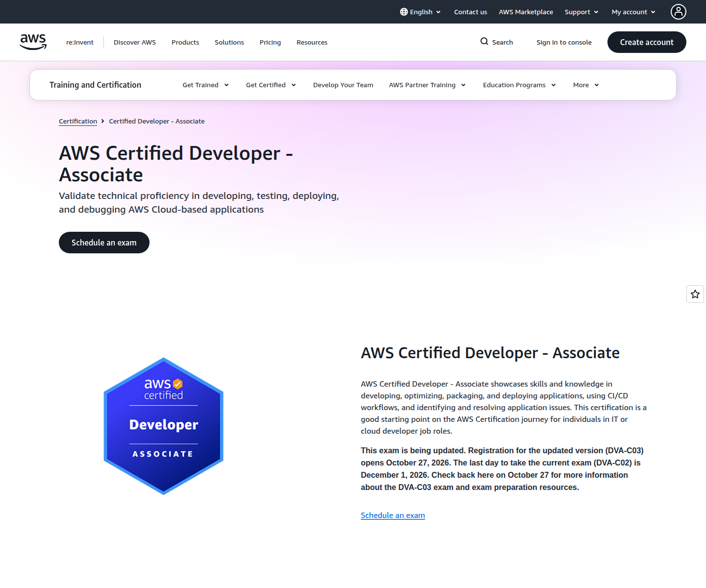706x588 pixels.
Task: Open the Solutions menu
Action: point(229,42)
